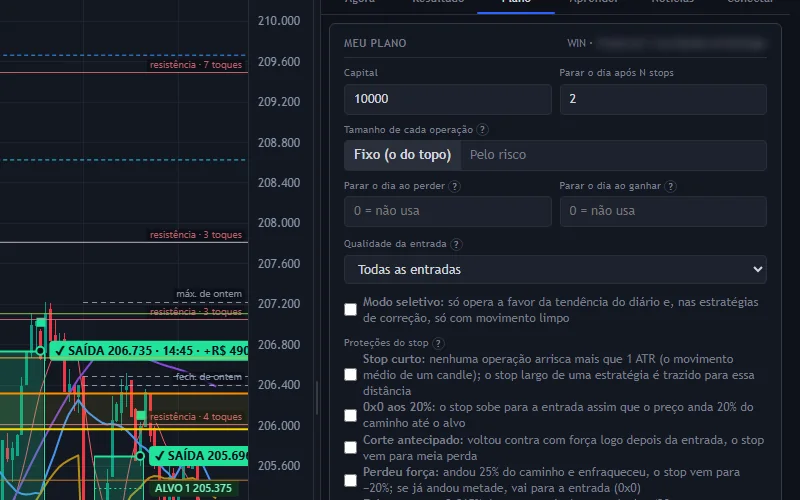Select the 210.000 price axis value
800x500 pixels.
tap(279, 21)
